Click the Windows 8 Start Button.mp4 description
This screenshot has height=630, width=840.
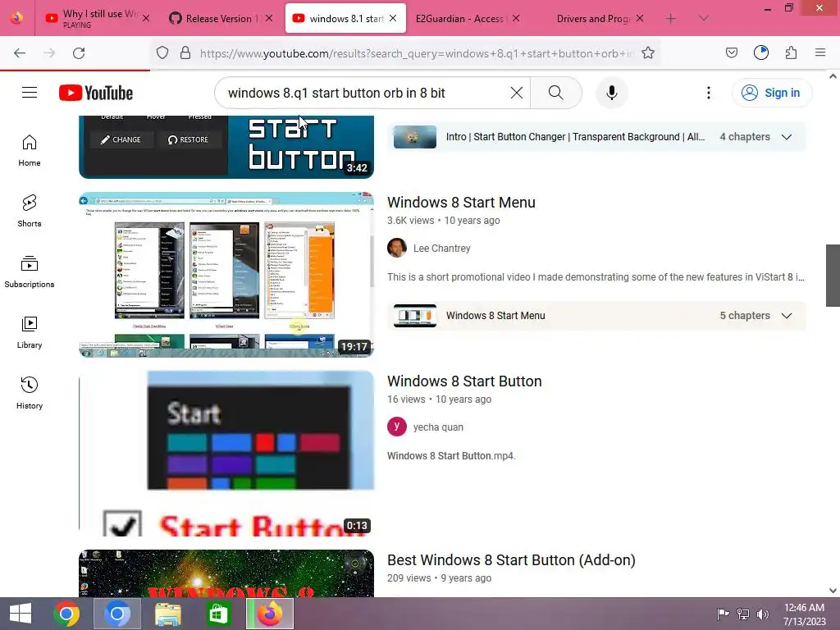[x=451, y=456]
